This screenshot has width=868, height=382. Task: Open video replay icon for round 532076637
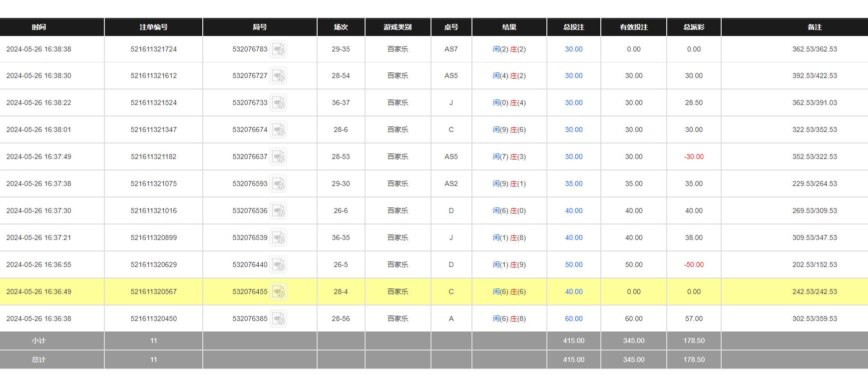(279, 156)
